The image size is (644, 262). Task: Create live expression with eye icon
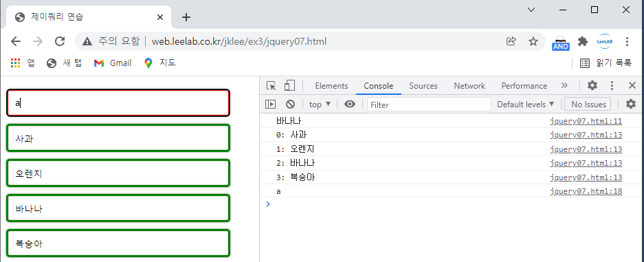[350, 105]
